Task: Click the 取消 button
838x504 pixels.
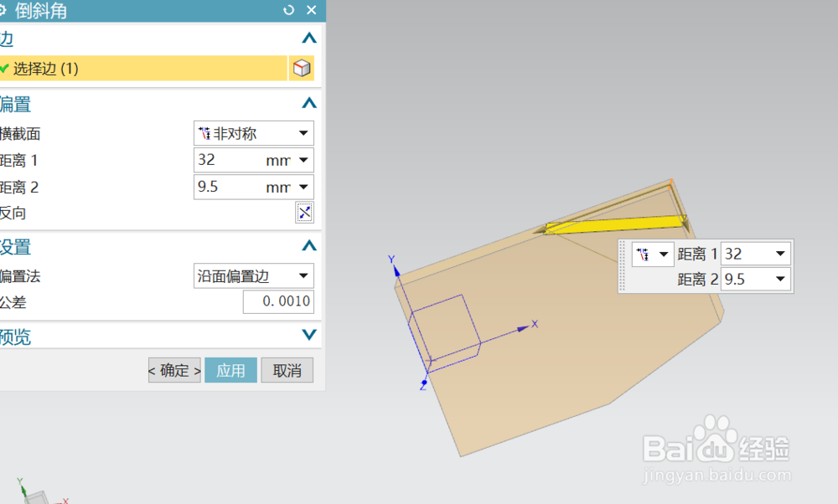Action: click(287, 370)
